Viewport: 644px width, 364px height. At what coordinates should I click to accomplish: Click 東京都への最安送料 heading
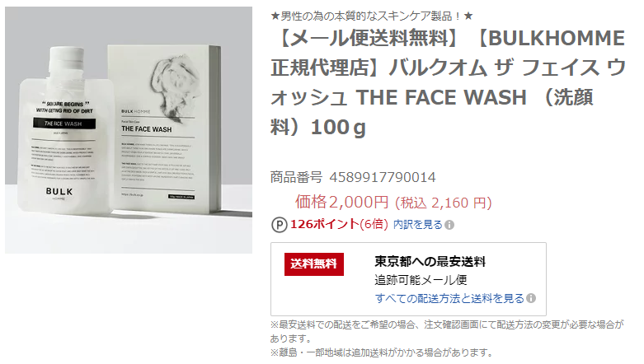point(430,261)
